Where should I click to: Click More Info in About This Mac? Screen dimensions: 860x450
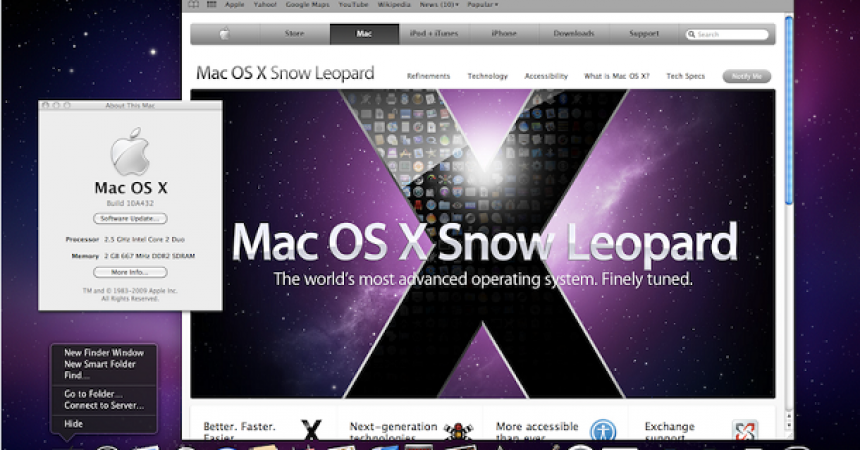130,272
